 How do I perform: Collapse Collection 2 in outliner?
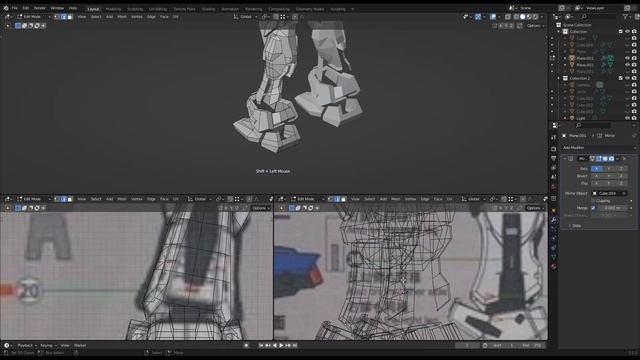pos(559,78)
